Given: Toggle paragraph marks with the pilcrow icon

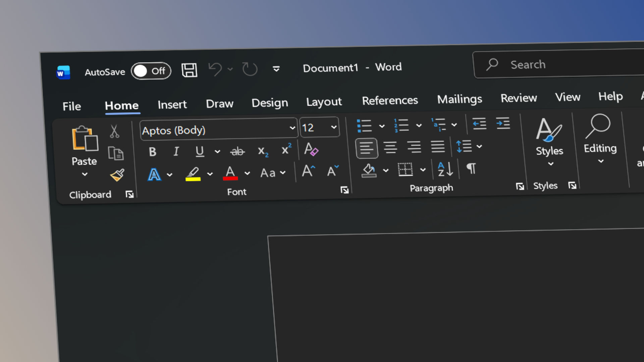Looking at the screenshot, I should (472, 169).
